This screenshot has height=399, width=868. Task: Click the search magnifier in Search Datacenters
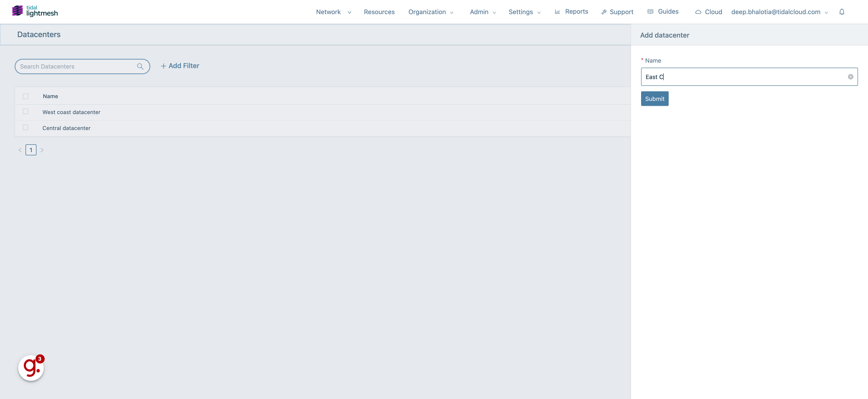tap(141, 66)
